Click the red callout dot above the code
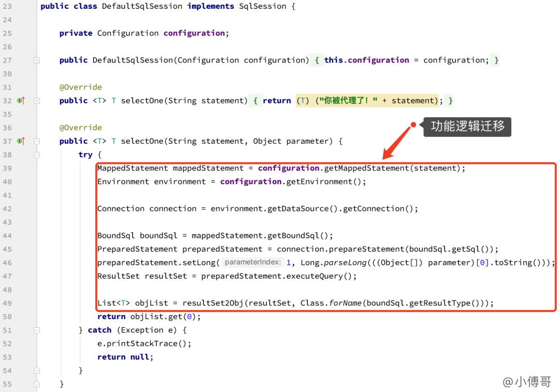The height and width of the screenshot is (392, 559). click(413, 124)
